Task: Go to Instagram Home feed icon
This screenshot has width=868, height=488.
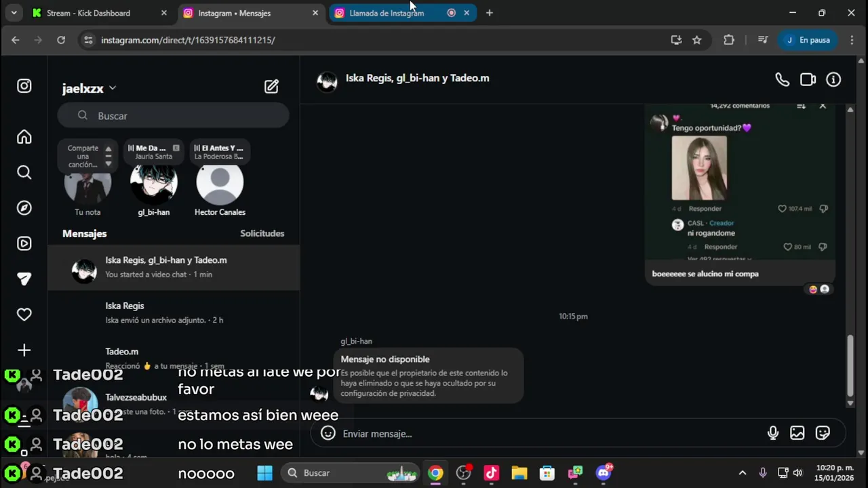Action: 24,137
